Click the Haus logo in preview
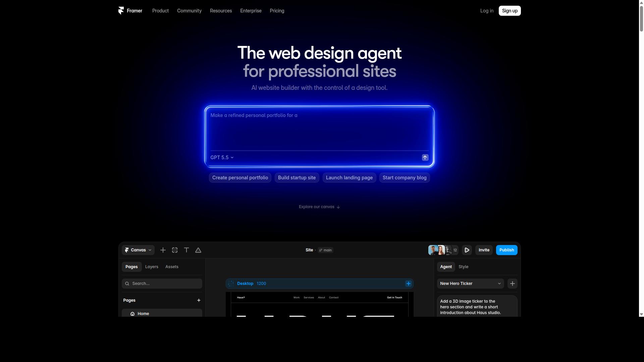The height and width of the screenshot is (362, 644). click(241, 298)
